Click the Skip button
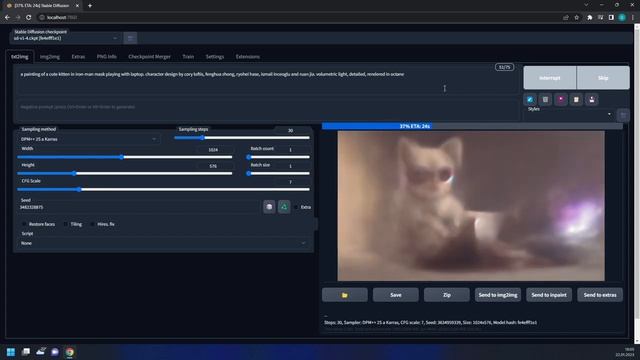Image resolution: width=640 pixels, height=360 pixels. point(603,78)
